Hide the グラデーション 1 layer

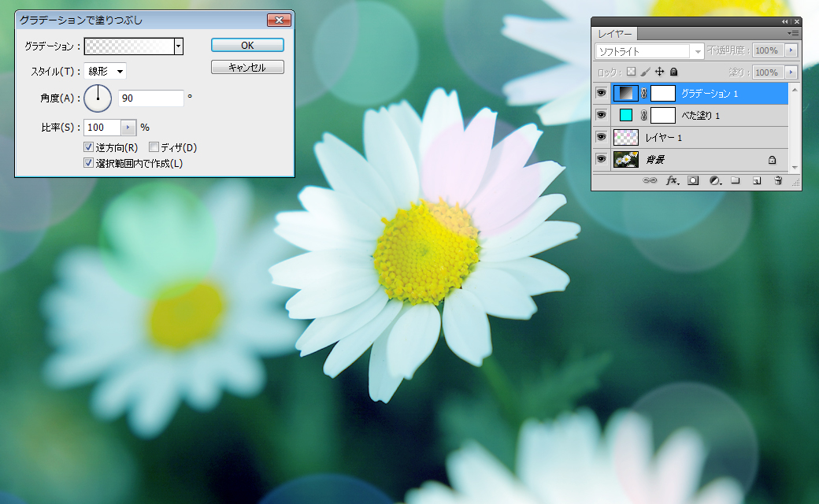pyautogui.click(x=601, y=93)
